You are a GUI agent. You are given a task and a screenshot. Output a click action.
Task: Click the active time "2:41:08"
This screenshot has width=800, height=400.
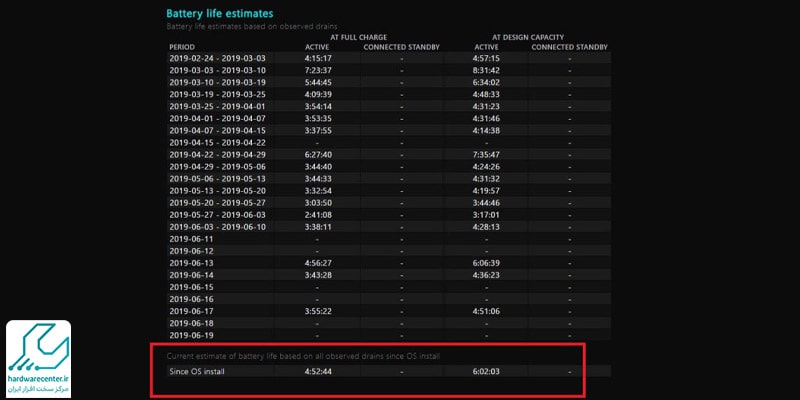click(318, 215)
